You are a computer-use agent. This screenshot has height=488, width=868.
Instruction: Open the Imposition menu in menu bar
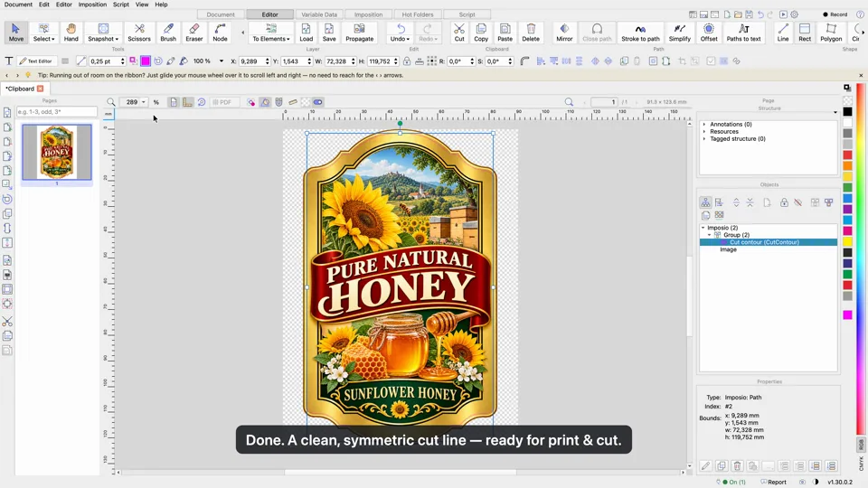(92, 5)
